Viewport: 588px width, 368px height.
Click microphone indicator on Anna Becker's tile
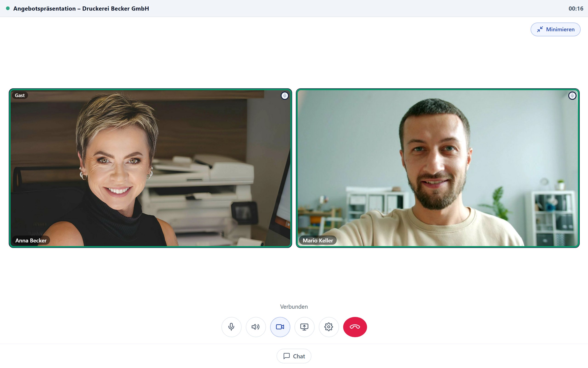coord(285,96)
